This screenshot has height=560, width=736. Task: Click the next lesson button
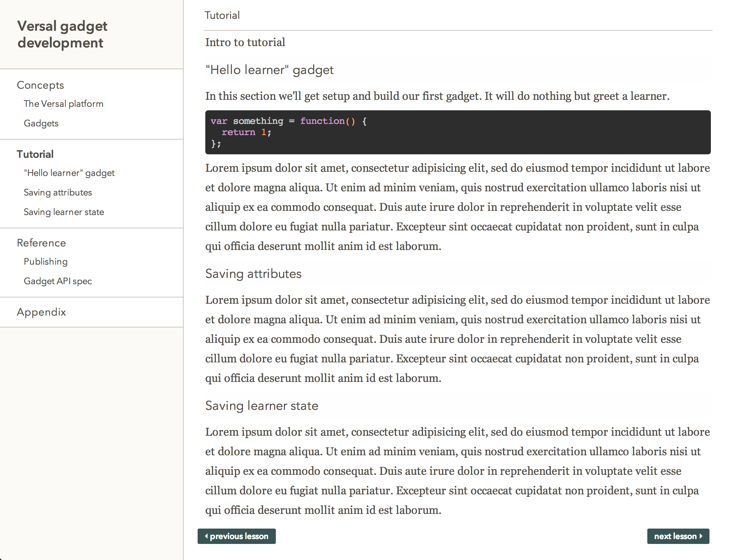tap(678, 536)
